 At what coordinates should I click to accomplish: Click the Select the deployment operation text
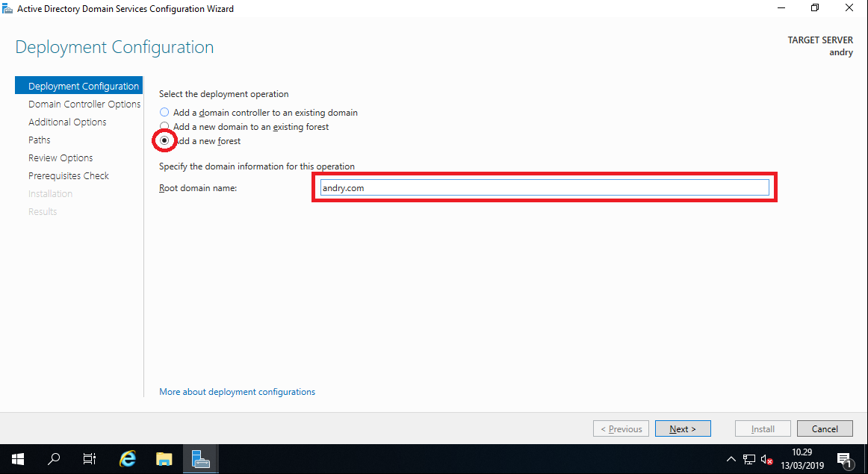(x=223, y=94)
